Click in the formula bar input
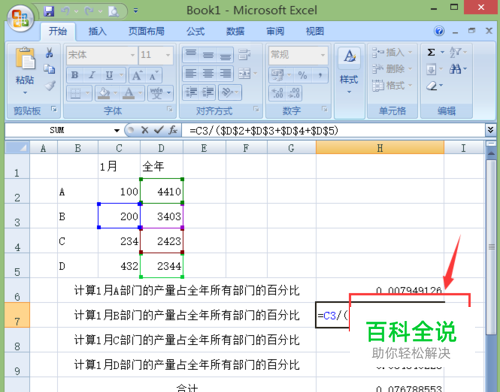Image resolution: width=500 pixels, height=392 pixels. click(x=333, y=130)
